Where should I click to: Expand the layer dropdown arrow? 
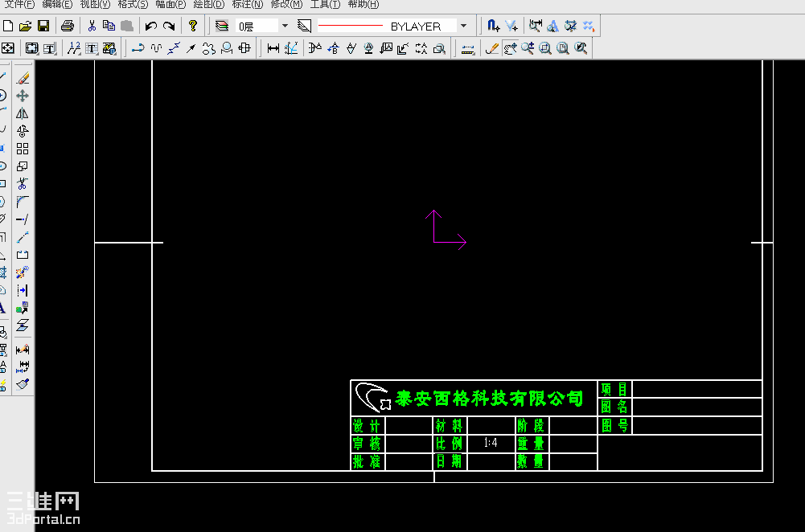285,26
